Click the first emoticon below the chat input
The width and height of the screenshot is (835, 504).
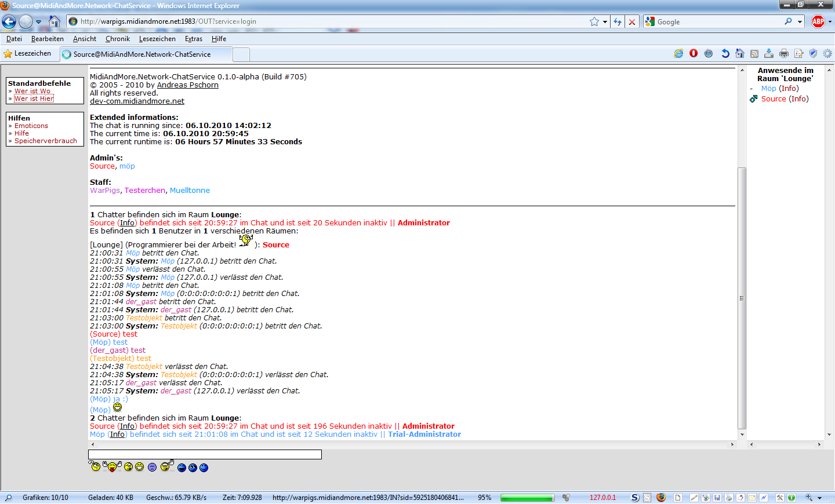coord(95,466)
